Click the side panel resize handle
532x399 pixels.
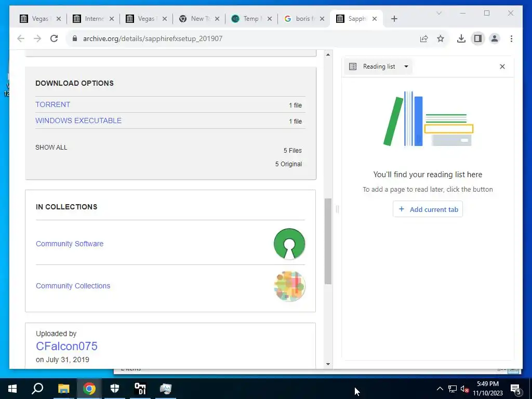[x=337, y=209]
